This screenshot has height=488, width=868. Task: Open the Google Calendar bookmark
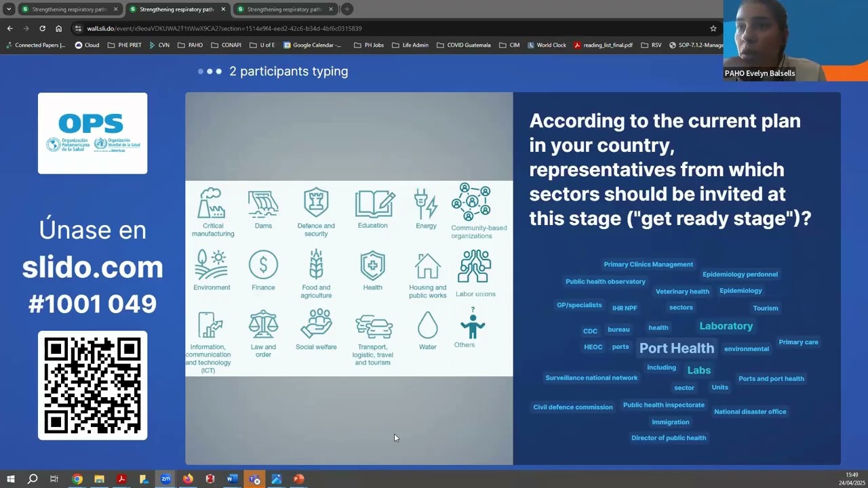click(x=313, y=45)
